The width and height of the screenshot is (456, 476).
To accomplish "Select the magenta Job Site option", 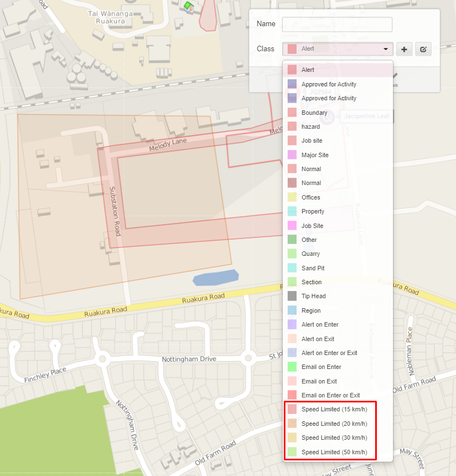I will click(x=338, y=226).
